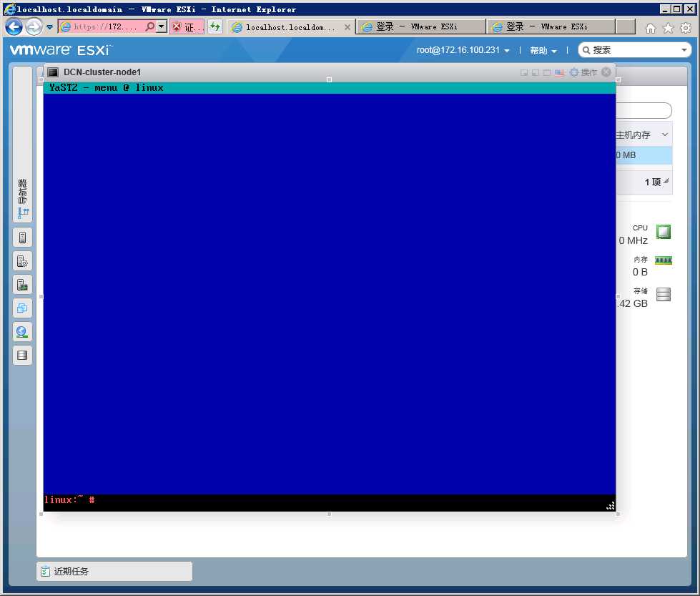Open the recent pages dropdown arrow
Screen dimensions: 700x596
pos(49,27)
